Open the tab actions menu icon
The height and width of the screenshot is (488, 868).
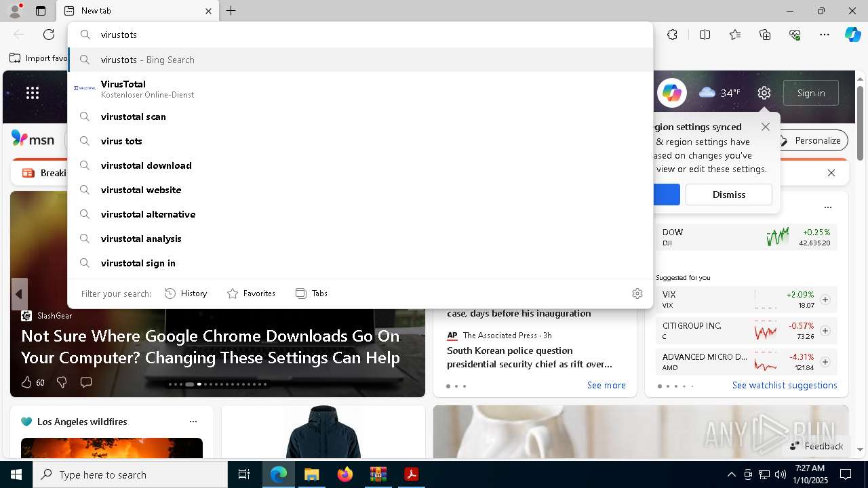(x=41, y=11)
